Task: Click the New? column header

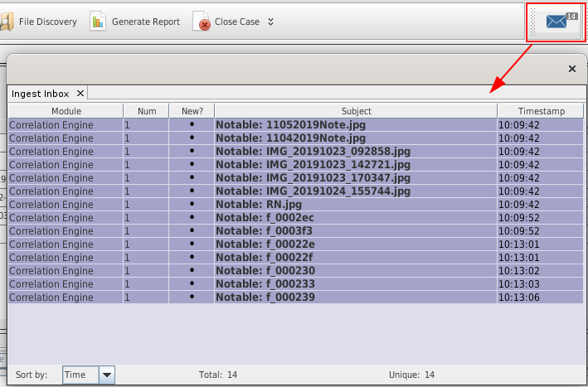Action: click(192, 111)
